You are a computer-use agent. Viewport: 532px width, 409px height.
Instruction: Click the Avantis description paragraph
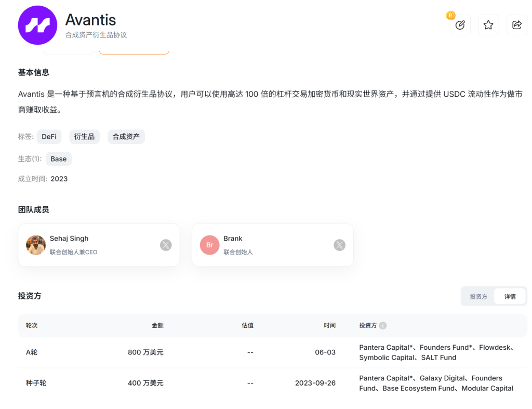click(270, 102)
